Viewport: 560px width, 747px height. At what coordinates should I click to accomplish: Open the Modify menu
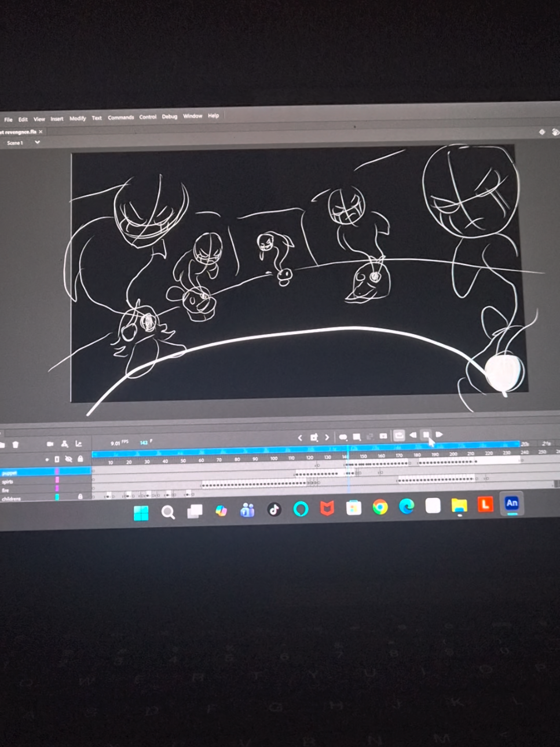(78, 118)
